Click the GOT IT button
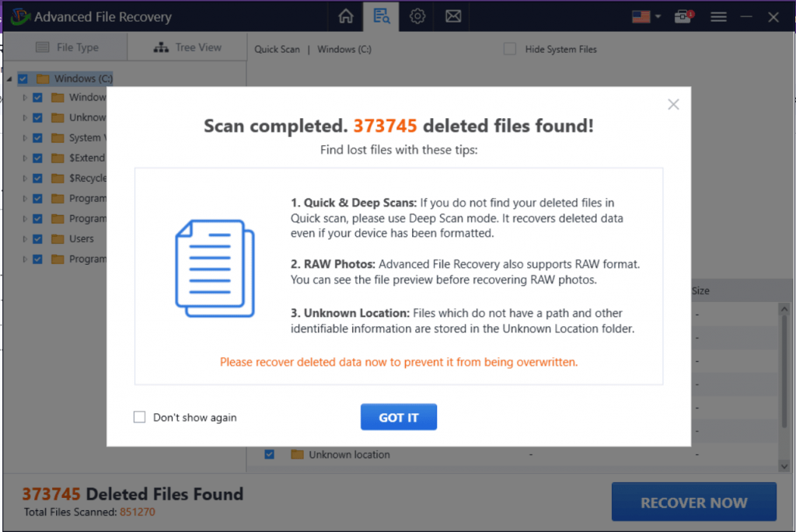The height and width of the screenshot is (532, 796). point(399,416)
